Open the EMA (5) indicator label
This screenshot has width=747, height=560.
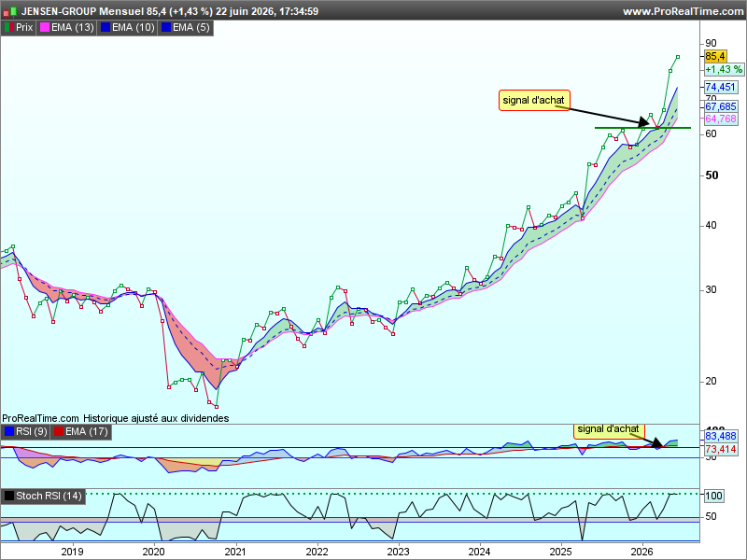point(191,28)
